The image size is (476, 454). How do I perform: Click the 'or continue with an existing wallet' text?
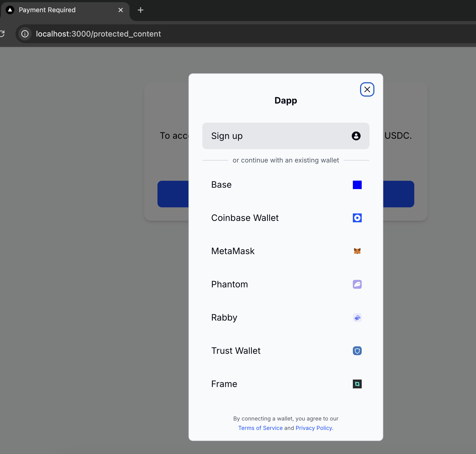[286, 160]
